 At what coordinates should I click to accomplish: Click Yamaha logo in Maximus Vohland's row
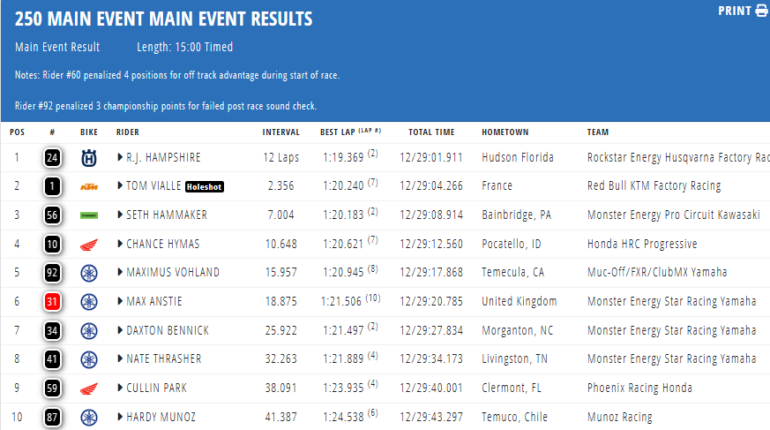(x=90, y=272)
